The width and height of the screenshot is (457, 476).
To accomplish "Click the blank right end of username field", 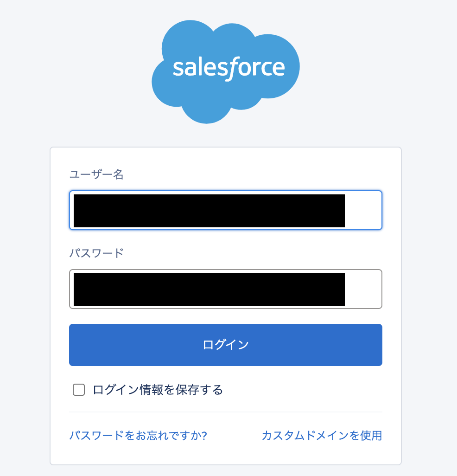I will pyautogui.click(x=363, y=210).
